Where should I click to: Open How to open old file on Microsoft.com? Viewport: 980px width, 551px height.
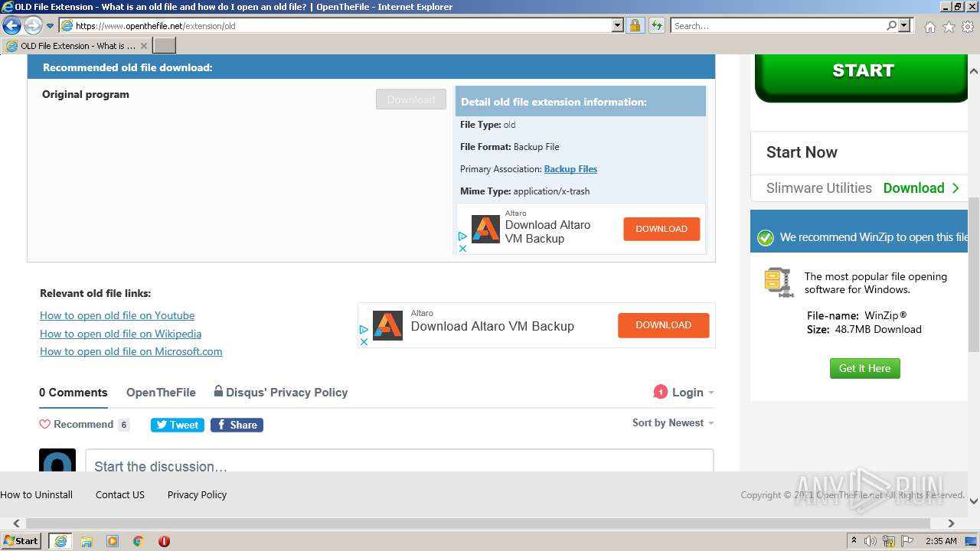point(131,351)
